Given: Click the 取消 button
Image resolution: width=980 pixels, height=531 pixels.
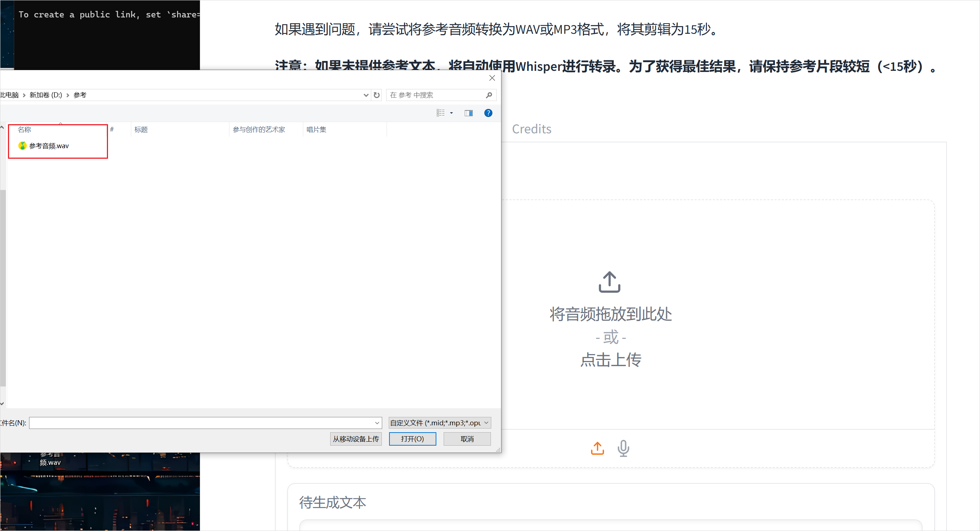Looking at the screenshot, I should coord(467,439).
